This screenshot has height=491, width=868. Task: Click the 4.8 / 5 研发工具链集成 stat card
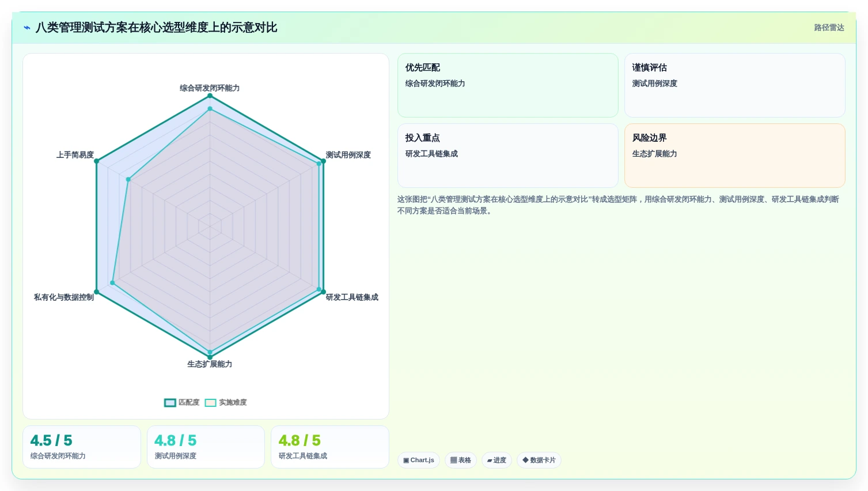[x=330, y=447]
